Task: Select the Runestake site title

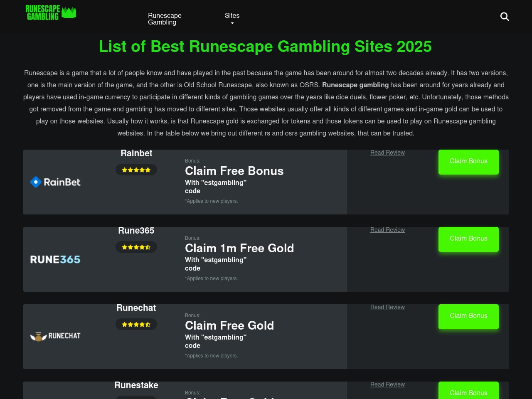Action: coord(136,385)
